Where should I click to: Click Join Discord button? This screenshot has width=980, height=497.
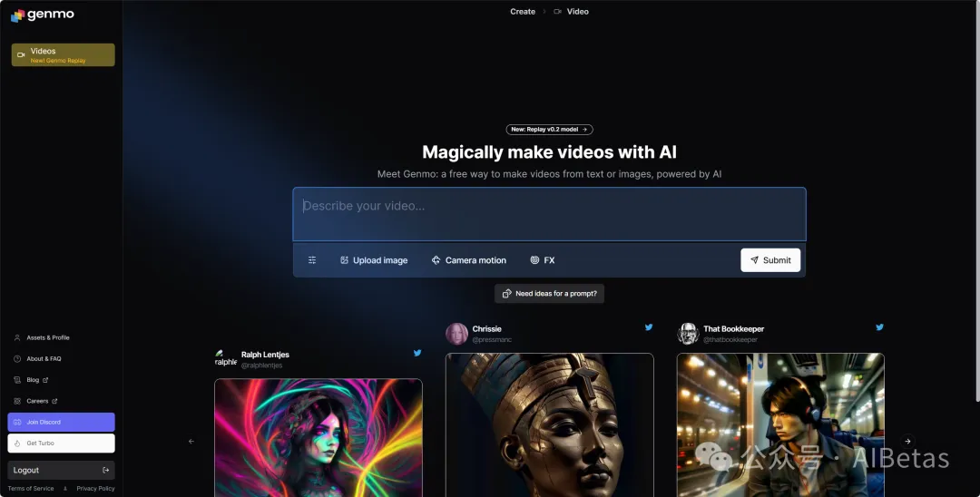(x=62, y=422)
